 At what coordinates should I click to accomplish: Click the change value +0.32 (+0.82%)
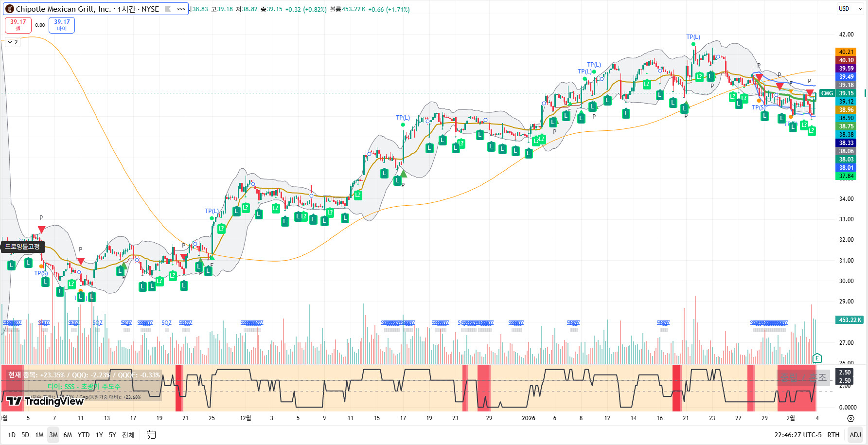point(306,9)
